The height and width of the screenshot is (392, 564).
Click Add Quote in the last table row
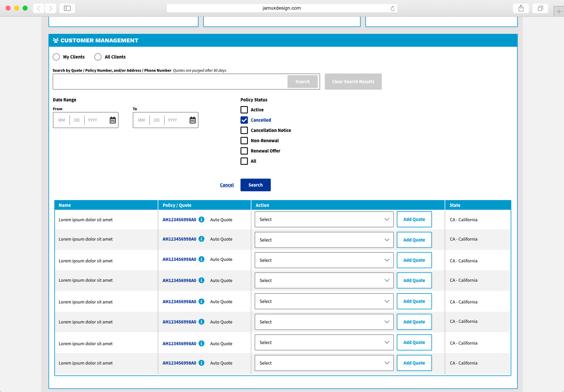click(414, 363)
